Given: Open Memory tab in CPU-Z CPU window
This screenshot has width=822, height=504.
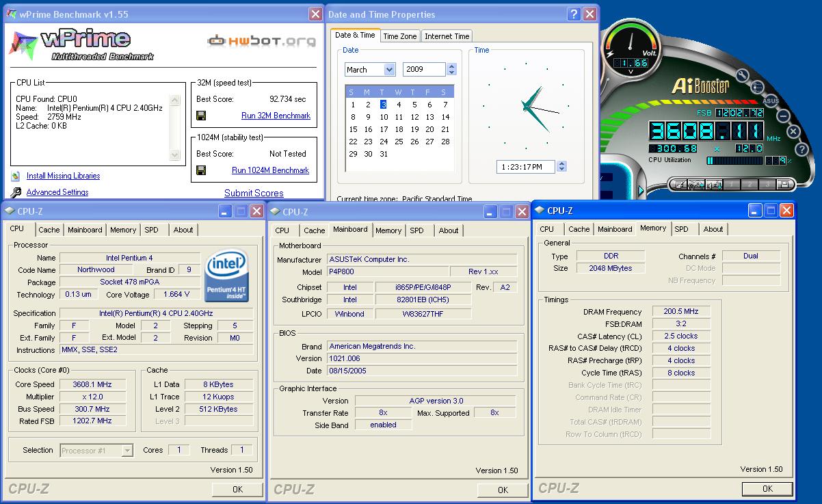Looking at the screenshot, I should [x=123, y=230].
